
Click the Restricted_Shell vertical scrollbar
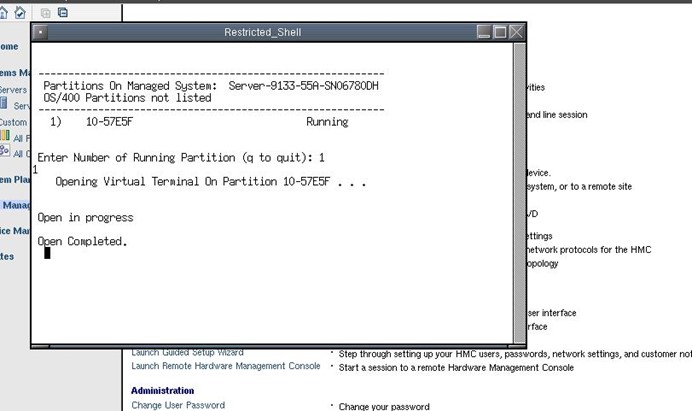519,192
